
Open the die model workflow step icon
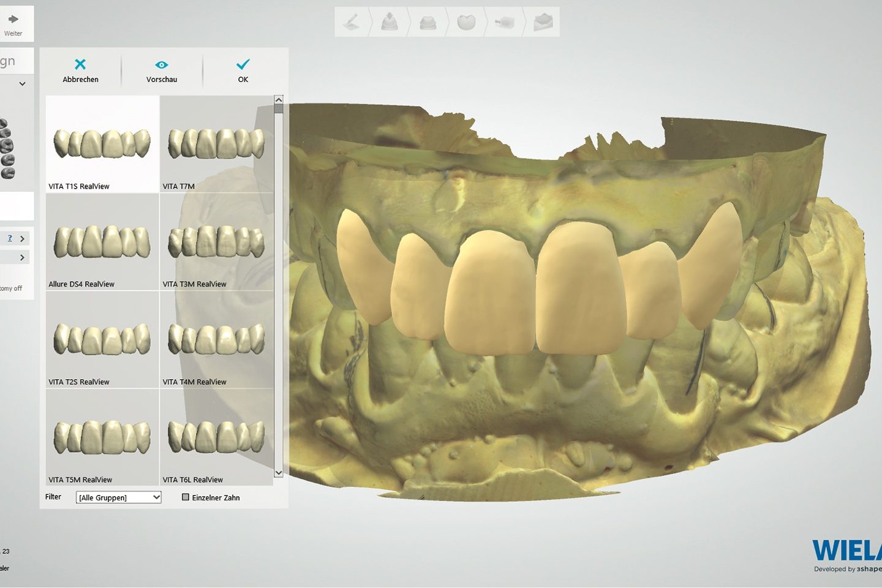(428, 23)
